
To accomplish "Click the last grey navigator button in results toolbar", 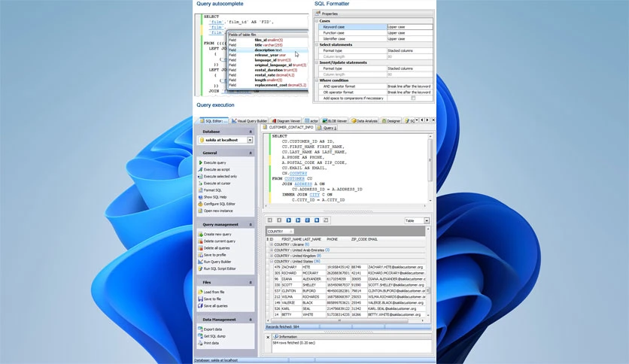I will 326,220.
